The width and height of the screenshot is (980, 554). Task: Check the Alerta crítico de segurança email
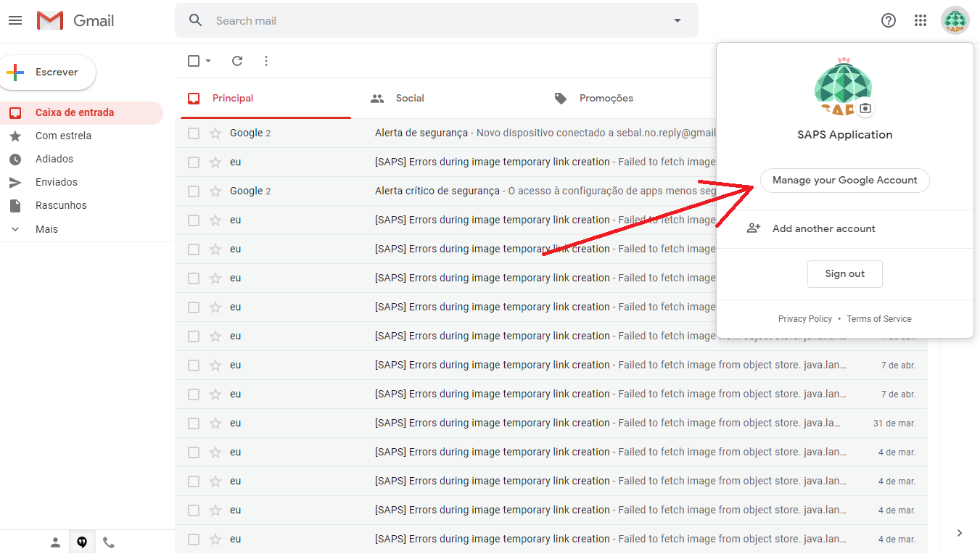click(x=194, y=191)
